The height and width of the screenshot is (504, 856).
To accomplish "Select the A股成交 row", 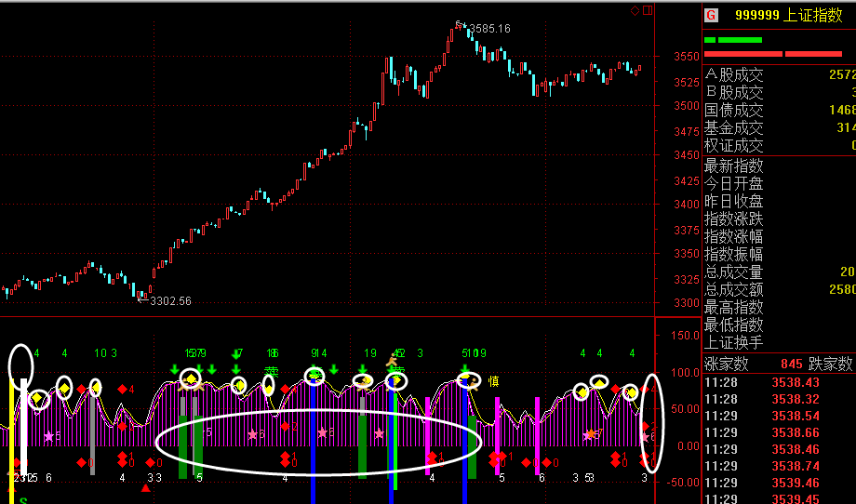I will (734, 74).
